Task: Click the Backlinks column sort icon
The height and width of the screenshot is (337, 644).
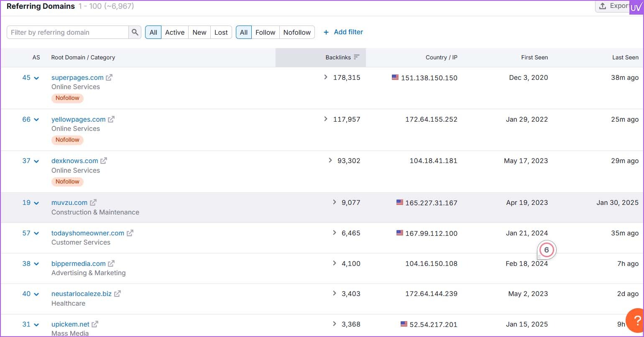Action: point(357,57)
